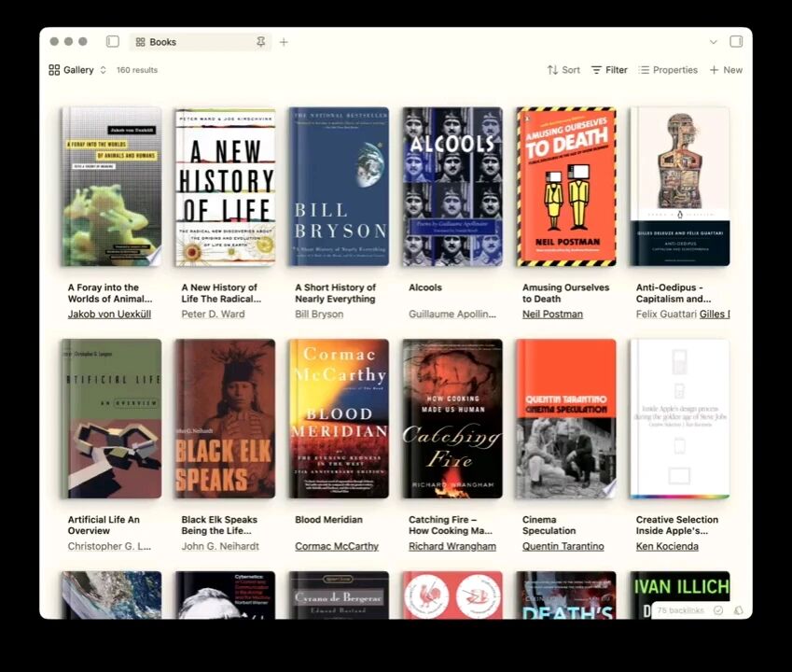Open a new tab with plus icon

pos(284,42)
